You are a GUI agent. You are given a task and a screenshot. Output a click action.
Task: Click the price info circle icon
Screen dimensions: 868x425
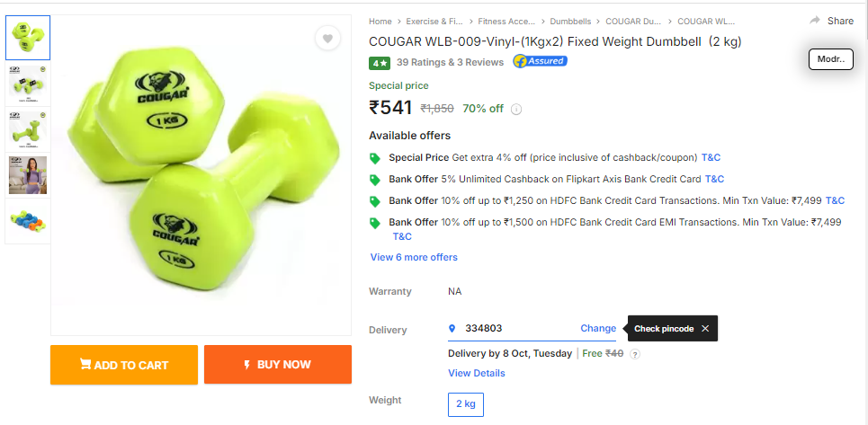pyautogui.click(x=516, y=109)
